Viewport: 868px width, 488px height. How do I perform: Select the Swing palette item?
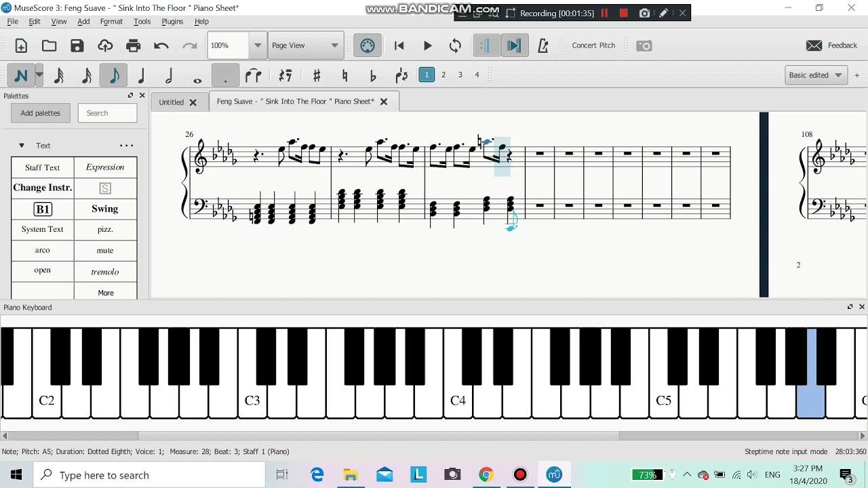105,209
